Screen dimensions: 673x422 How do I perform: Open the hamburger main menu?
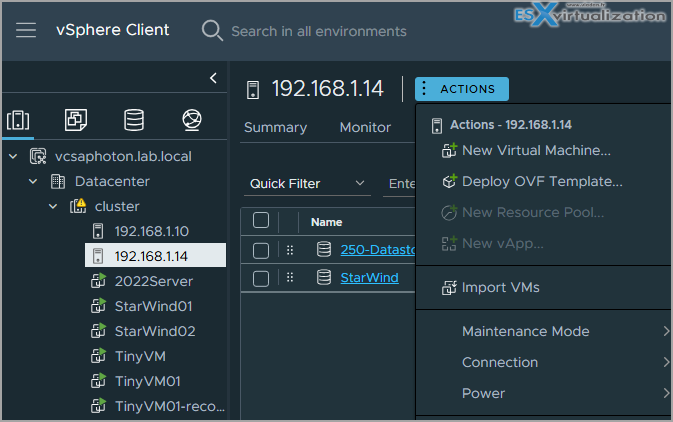pos(26,30)
